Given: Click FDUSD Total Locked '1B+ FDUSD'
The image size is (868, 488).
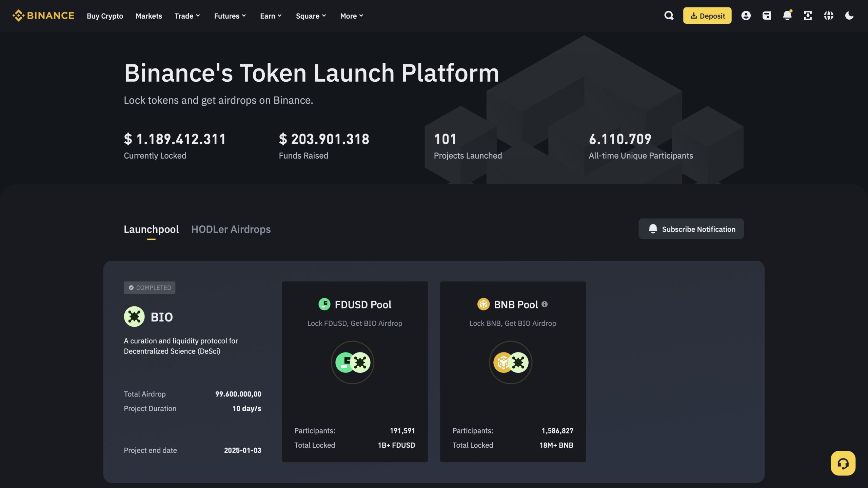Looking at the screenshot, I should pyautogui.click(x=396, y=445).
